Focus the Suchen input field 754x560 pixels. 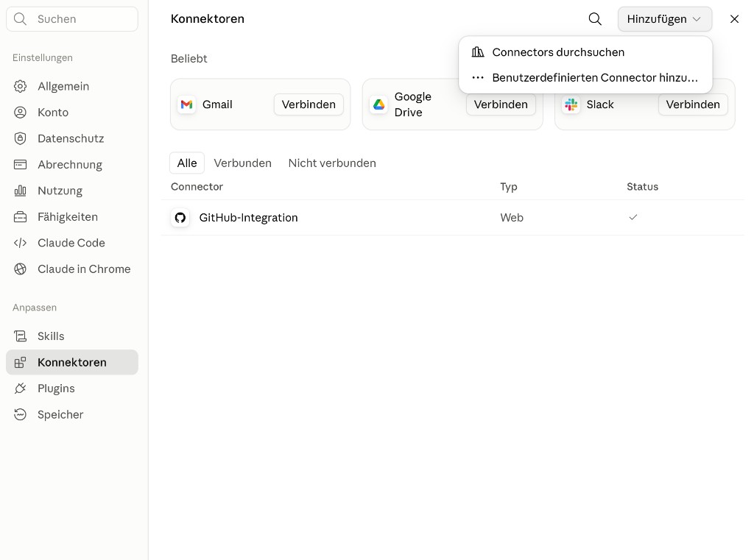tap(72, 18)
